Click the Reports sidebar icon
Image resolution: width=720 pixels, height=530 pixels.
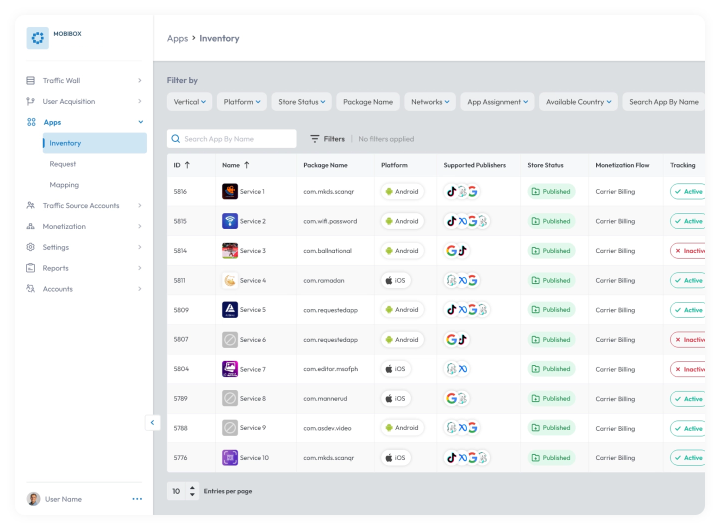point(31,268)
